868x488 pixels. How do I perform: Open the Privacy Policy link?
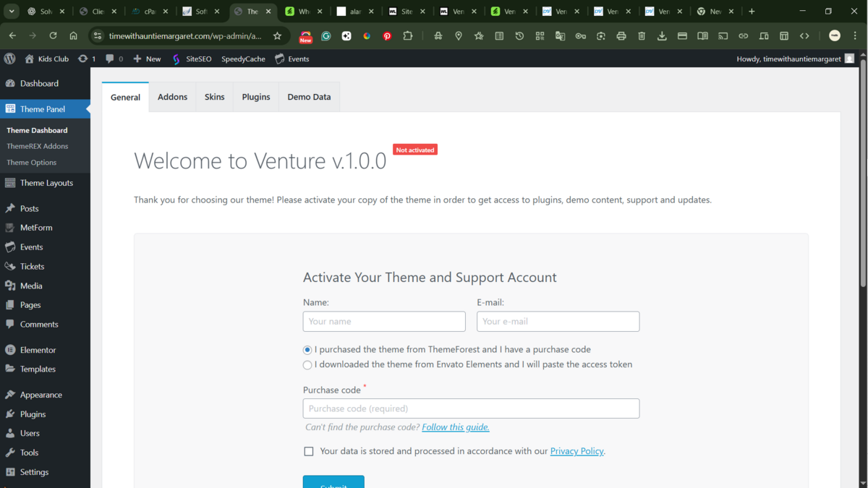pos(576,451)
